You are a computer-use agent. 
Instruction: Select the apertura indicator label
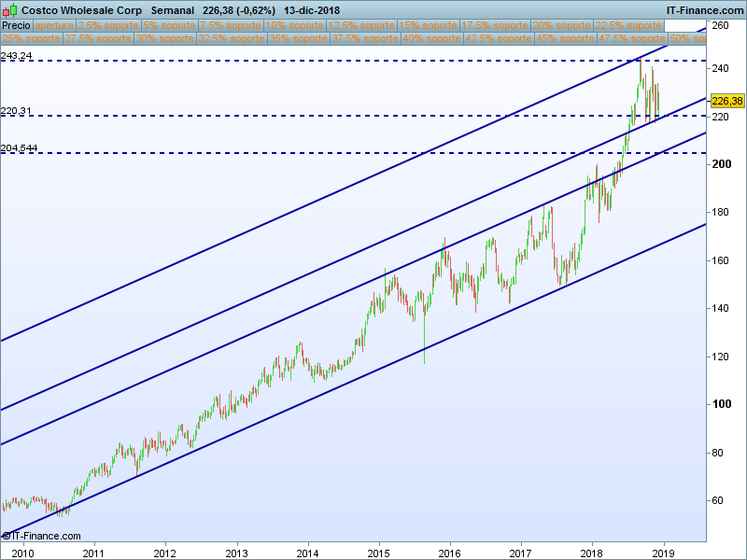pos(54,25)
